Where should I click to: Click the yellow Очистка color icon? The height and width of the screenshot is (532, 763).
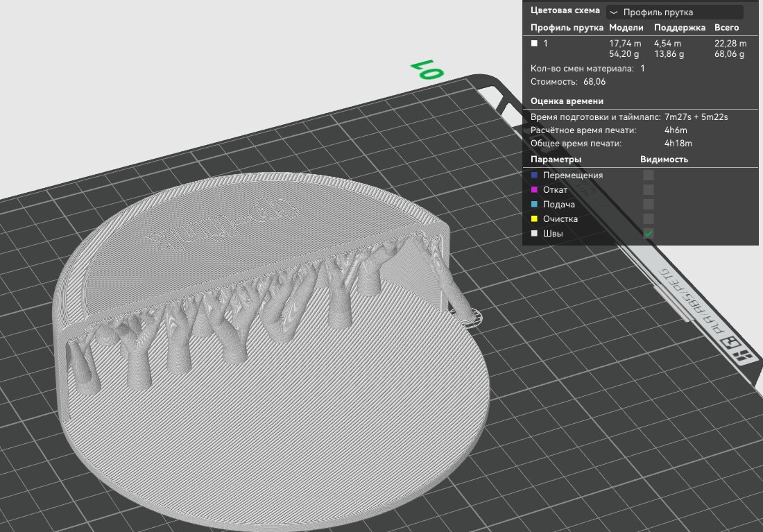tap(534, 219)
